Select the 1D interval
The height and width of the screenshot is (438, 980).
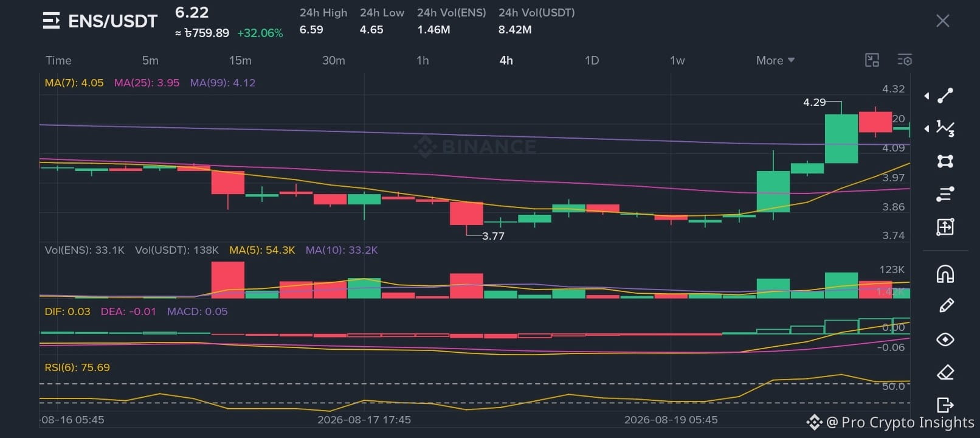pos(592,60)
